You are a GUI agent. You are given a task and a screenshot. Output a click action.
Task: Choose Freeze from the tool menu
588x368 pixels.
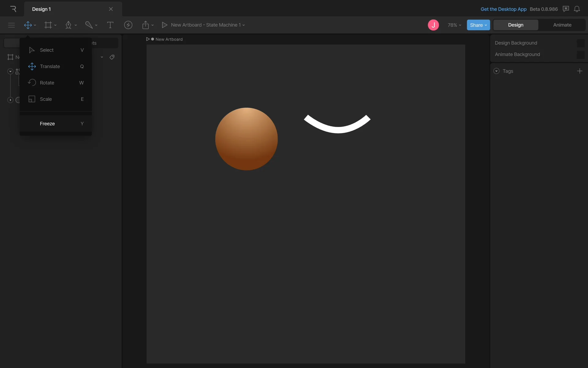click(x=47, y=124)
